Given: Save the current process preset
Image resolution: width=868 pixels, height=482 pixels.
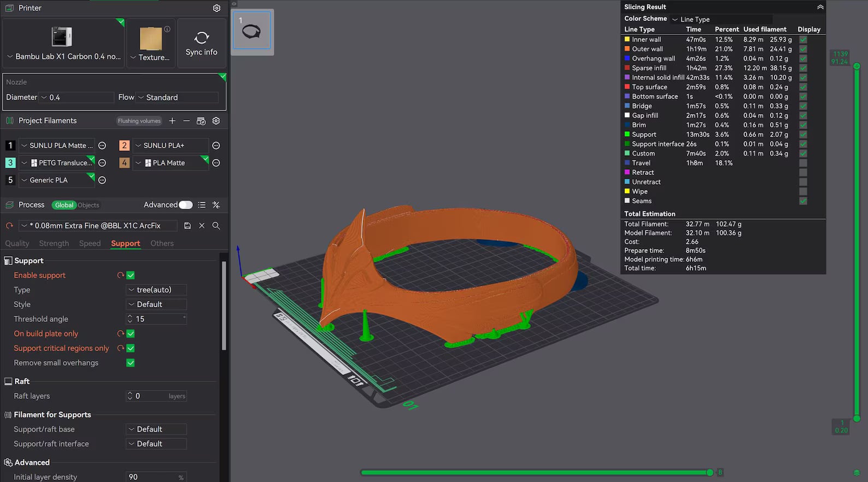Looking at the screenshot, I should [187, 226].
